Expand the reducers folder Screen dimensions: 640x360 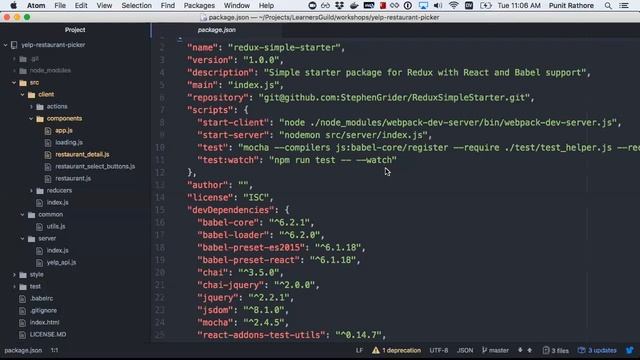31,191
